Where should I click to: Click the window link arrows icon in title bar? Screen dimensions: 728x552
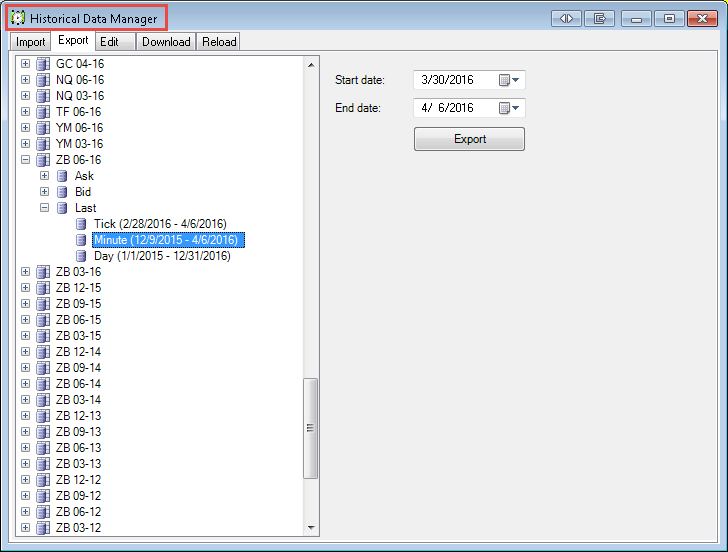point(566,19)
